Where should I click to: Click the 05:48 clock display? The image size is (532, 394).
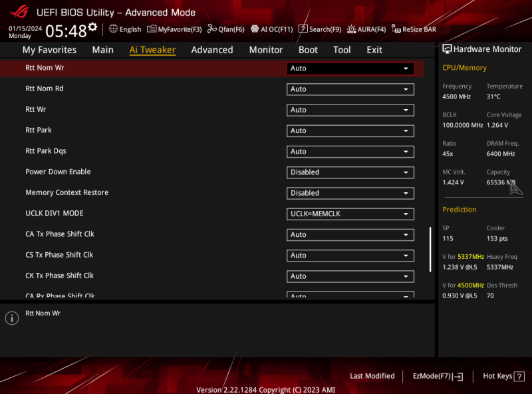click(x=66, y=31)
